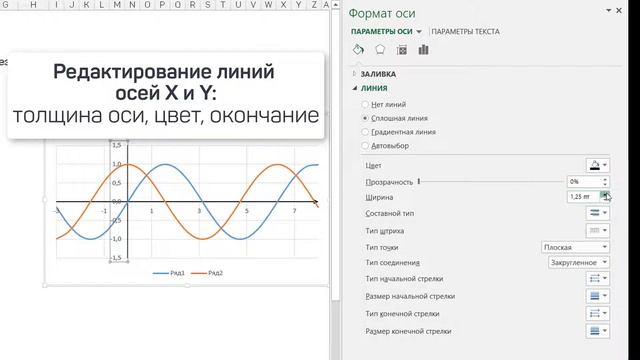Select the Градиентная линия radio button
640x360 pixels.
point(365,132)
